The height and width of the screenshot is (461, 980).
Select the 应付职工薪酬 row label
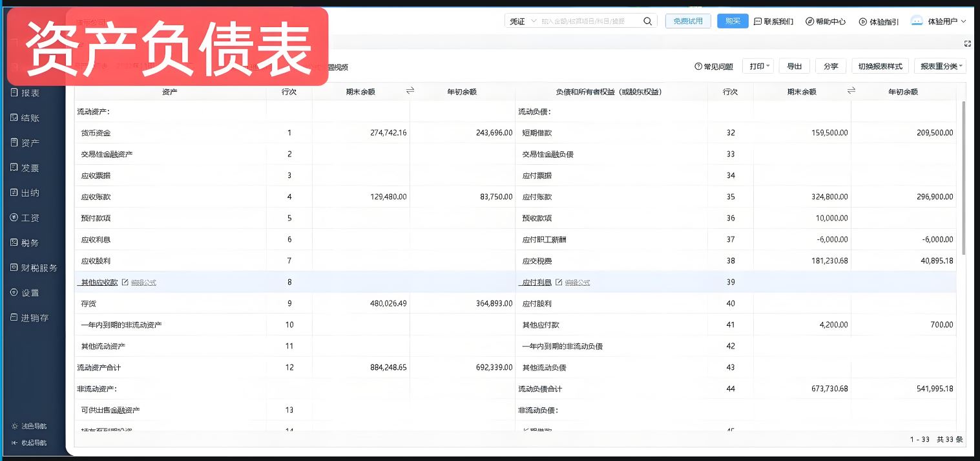[545, 240]
